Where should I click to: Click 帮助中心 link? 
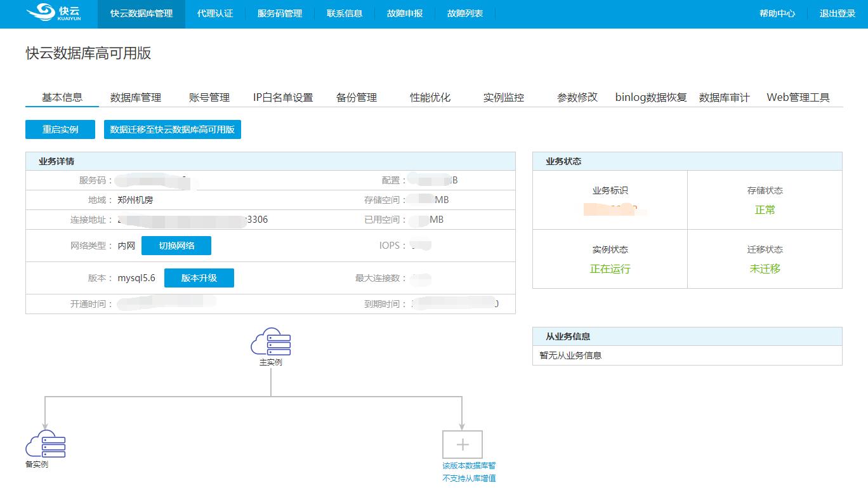(777, 13)
